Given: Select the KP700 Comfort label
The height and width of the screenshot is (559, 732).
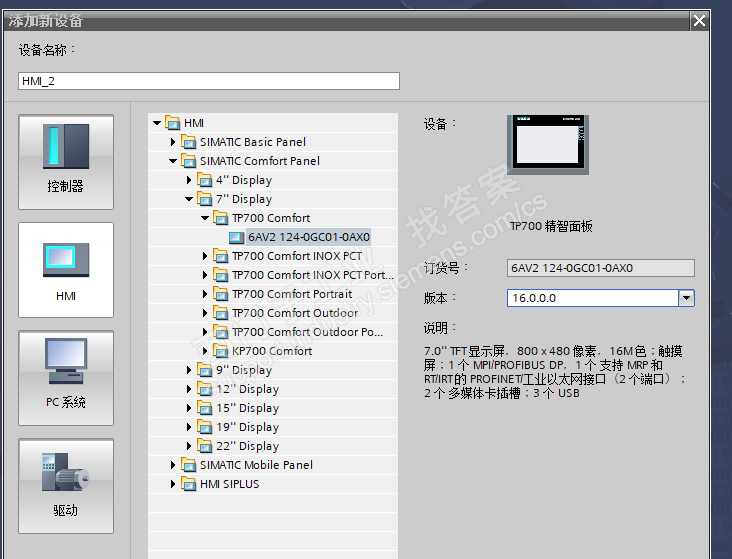Looking at the screenshot, I should [x=272, y=351].
